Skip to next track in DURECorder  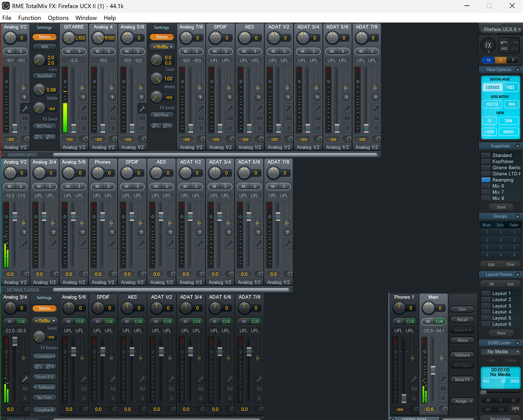coord(501,410)
